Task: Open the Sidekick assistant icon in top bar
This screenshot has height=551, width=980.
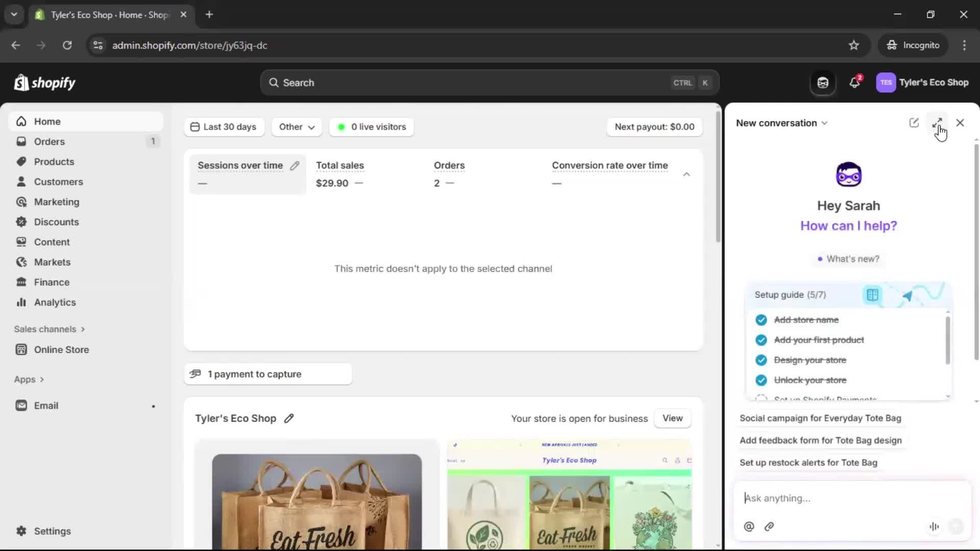Action: [x=822, y=82]
